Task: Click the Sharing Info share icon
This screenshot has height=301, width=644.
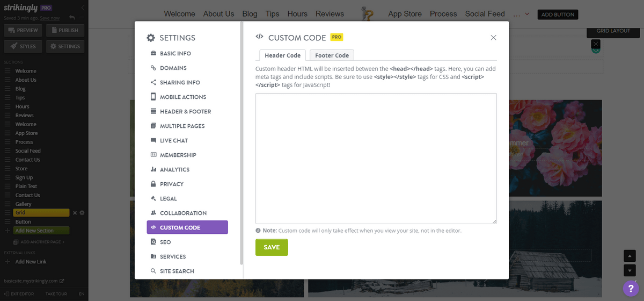Action: click(153, 83)
